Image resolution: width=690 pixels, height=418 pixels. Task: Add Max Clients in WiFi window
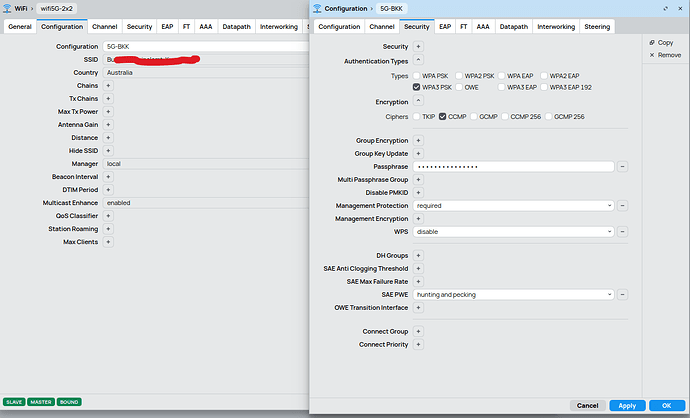(x=108, y=242)
